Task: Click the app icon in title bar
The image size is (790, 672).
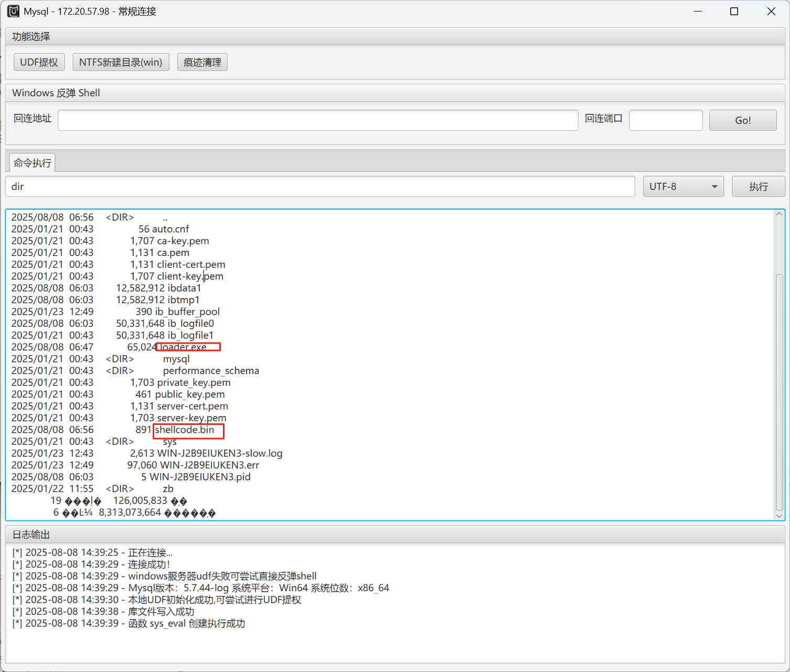Action: coord(13,11)
